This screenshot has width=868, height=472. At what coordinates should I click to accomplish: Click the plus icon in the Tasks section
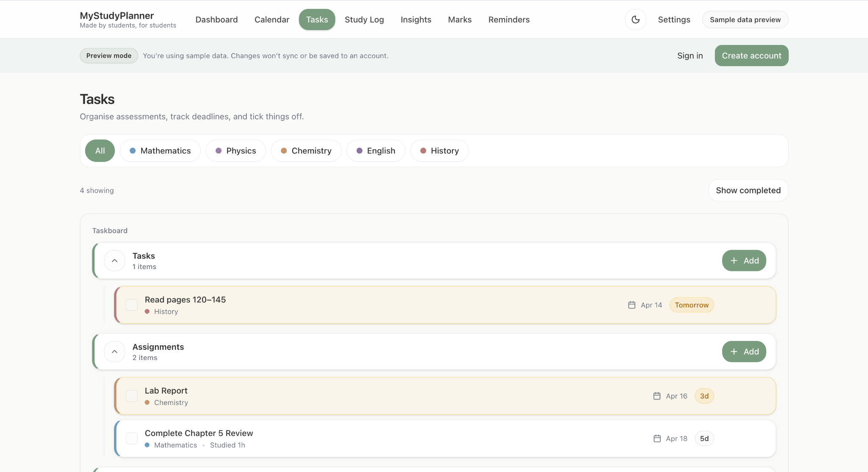pos(734,260)
